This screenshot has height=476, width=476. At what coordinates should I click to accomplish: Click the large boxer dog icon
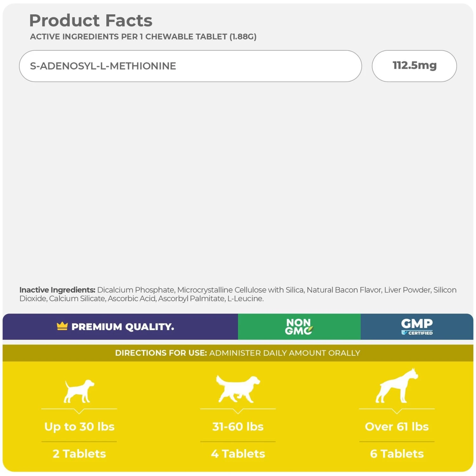pos(397,386)
